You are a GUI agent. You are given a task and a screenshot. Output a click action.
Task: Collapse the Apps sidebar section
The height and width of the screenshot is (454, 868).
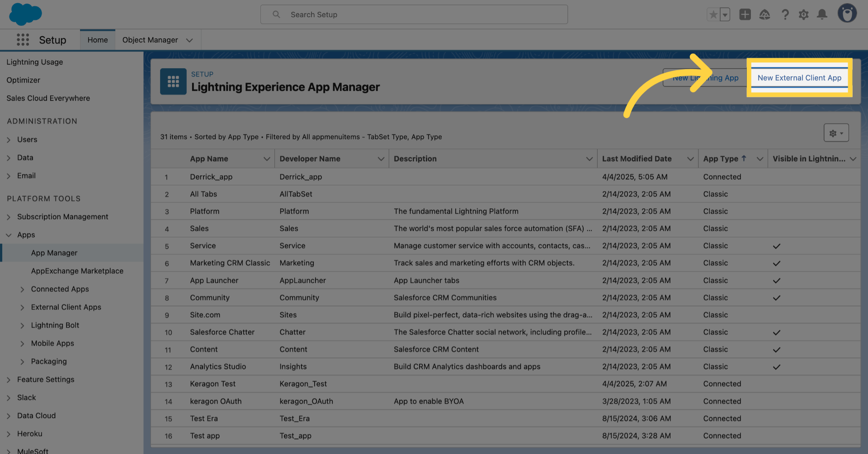[x=9, y=235]
